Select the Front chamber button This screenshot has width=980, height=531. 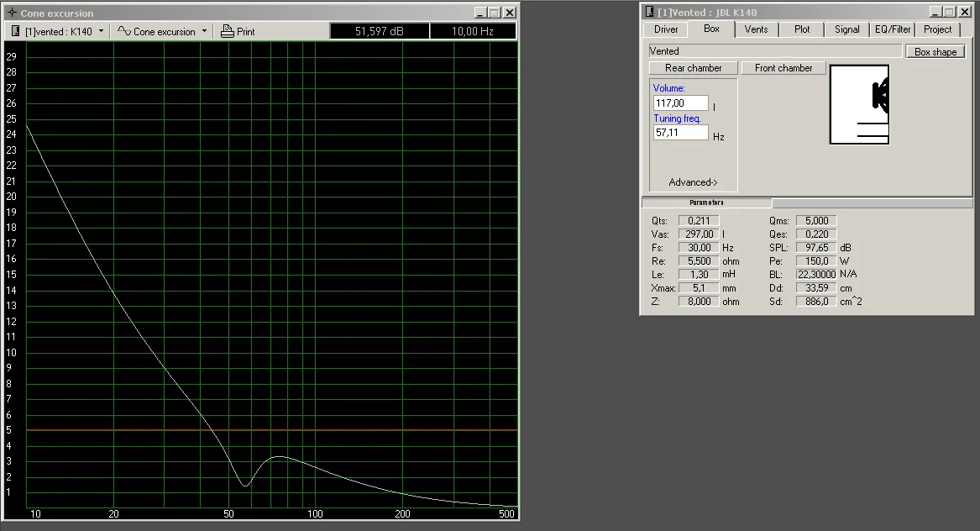(783, 68)
